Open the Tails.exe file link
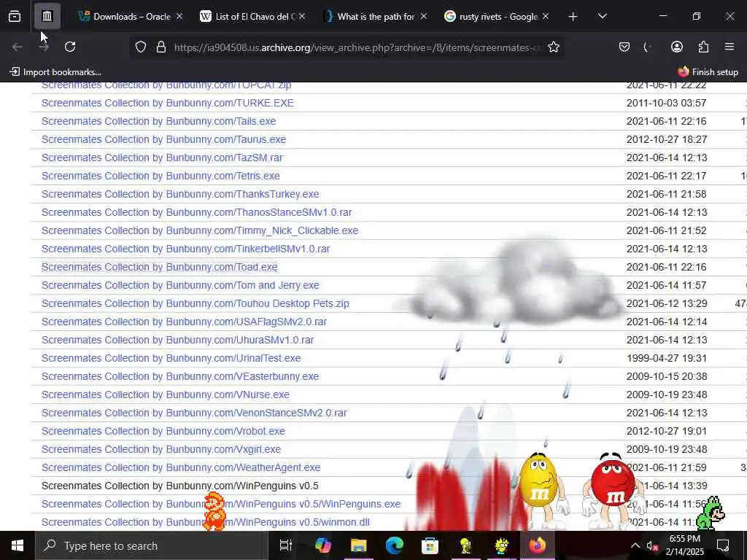Image resolution: width=747 pixels, height=560 pixels. [x=158, y=121]
